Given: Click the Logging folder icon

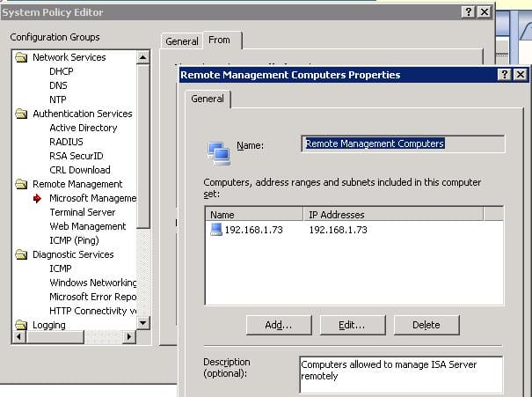Looking at the screenshot, I should point(21,325).
